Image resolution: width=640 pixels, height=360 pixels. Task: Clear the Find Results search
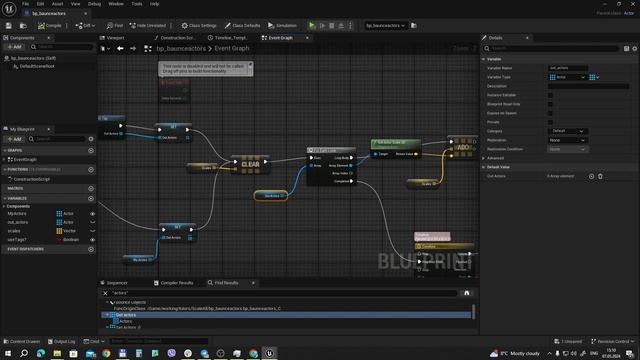click(105, 293)
